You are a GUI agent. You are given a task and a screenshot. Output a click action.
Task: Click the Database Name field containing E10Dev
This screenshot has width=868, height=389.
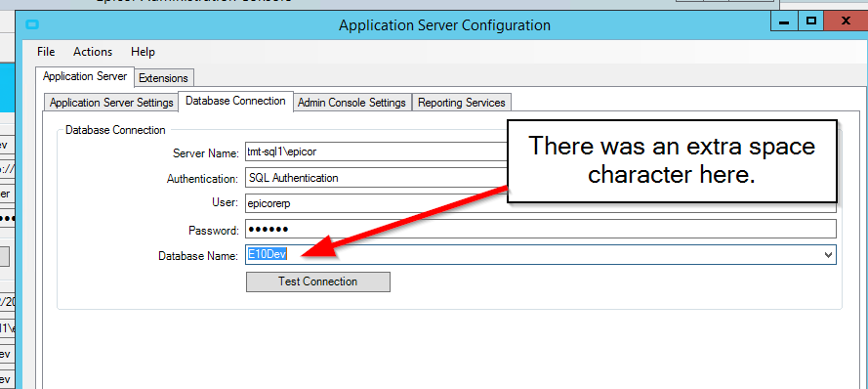541,255
